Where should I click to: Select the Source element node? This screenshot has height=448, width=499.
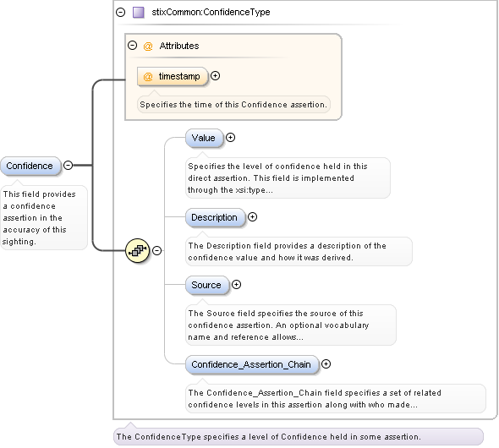pyautogui.click(x=207, y=285)
